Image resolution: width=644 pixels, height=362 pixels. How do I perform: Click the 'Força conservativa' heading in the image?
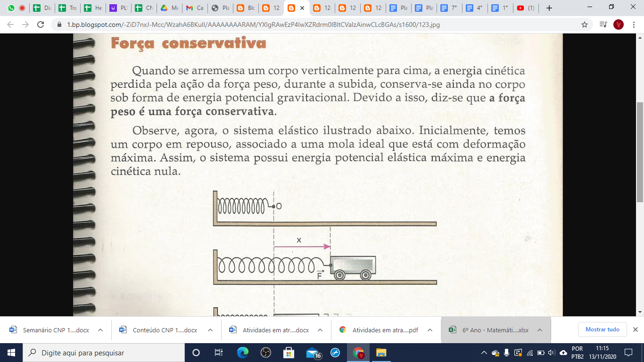(x=188, y=43)
